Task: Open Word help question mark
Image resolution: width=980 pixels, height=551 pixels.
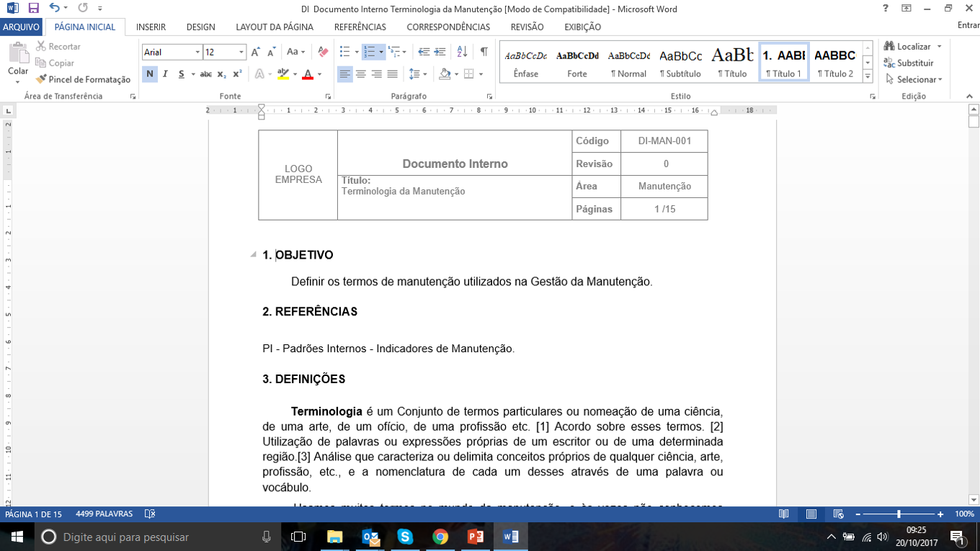Action: 886,9
